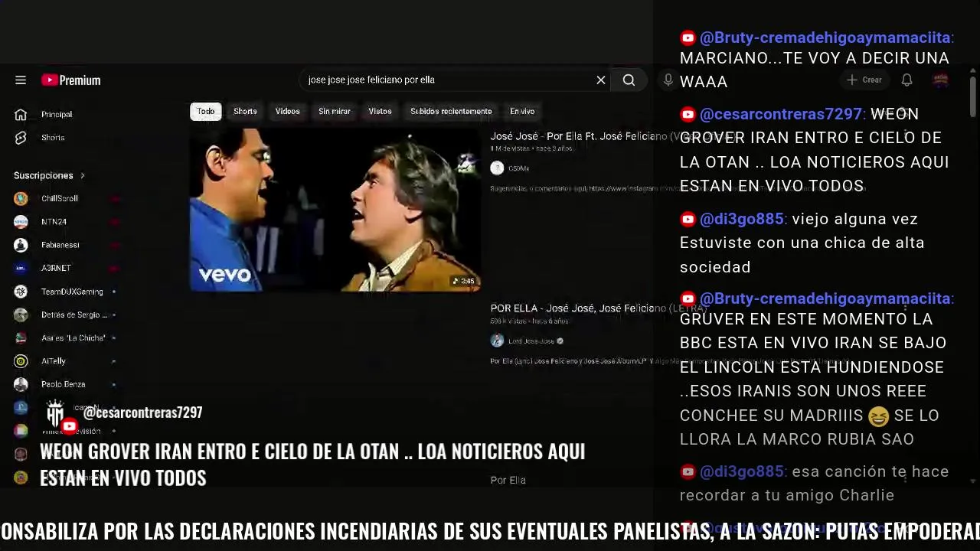Open options menu for POR ELLA letra result
The height and width of the screenshot is (551, 980).
click(x=905, y=308)
